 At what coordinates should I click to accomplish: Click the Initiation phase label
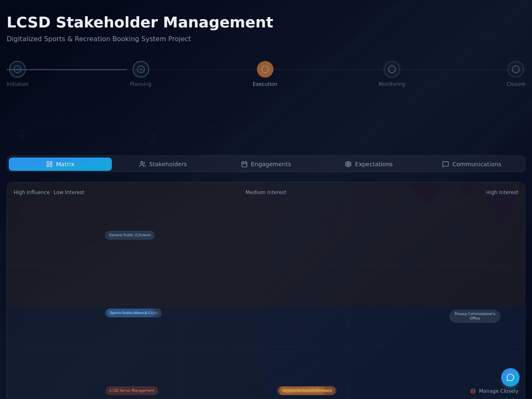pyautogui.click(x=17, y=84)
